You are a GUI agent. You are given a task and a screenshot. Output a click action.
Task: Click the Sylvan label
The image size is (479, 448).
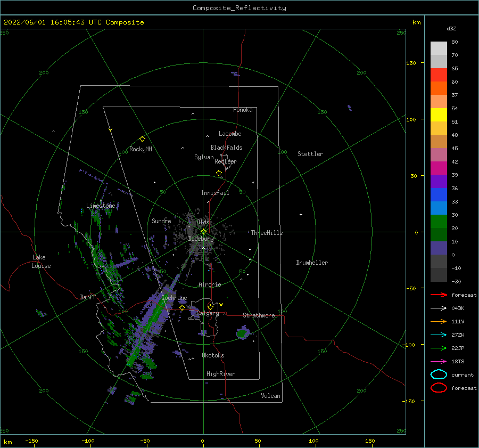[204, 157]
